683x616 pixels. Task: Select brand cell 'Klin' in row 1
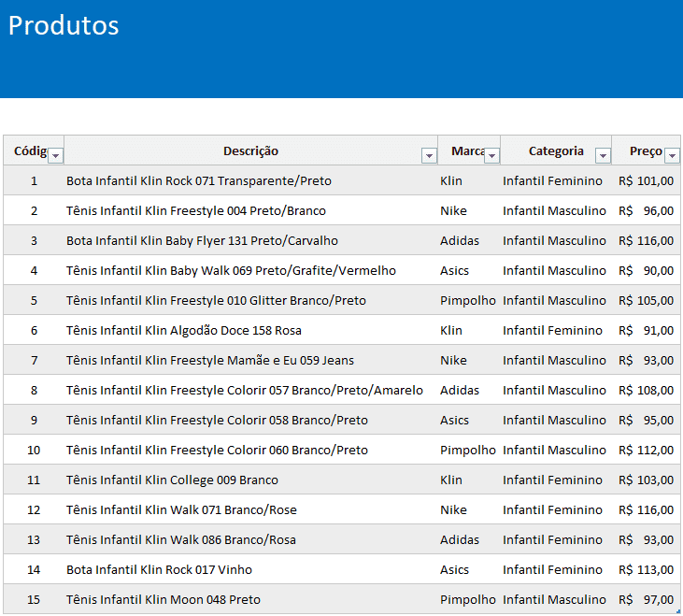[469, 180]
